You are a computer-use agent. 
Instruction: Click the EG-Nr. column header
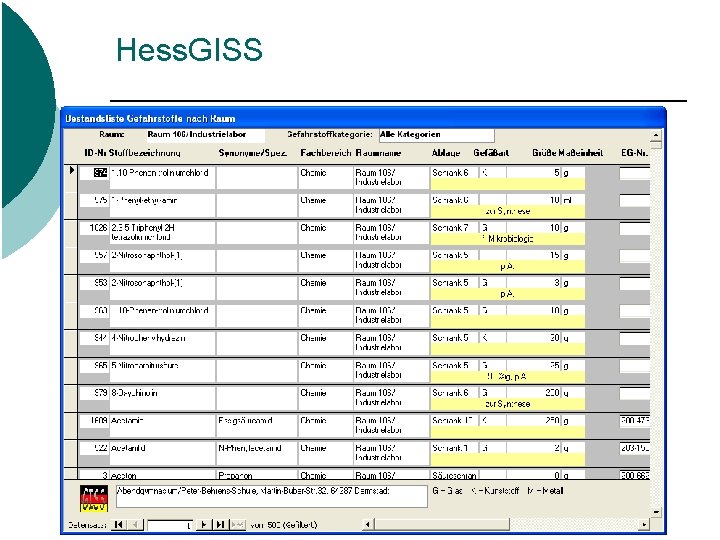point(635,153)
